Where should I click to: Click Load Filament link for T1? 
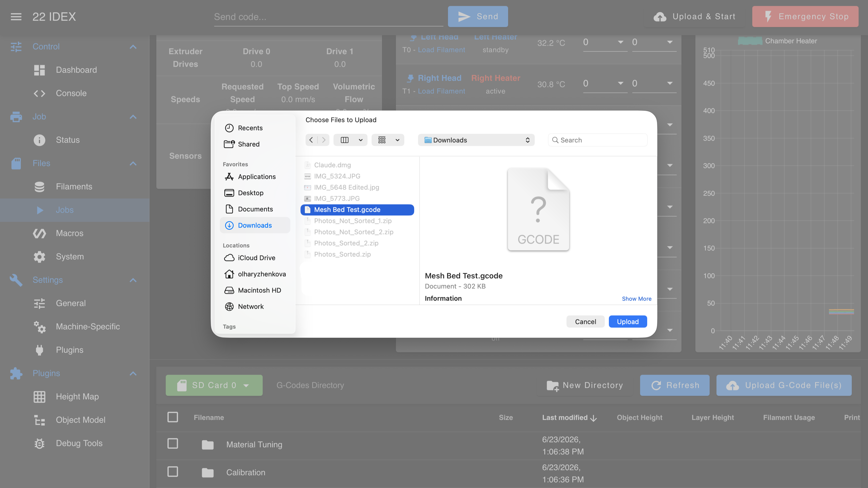441,91
